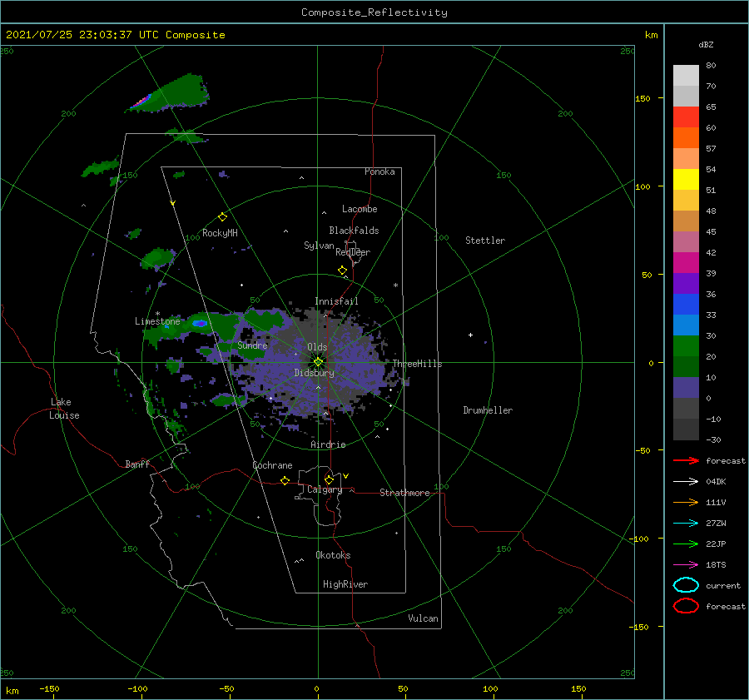Click the Lacombe city label
This screenshot has width=749, height=700.
point(360,209)
